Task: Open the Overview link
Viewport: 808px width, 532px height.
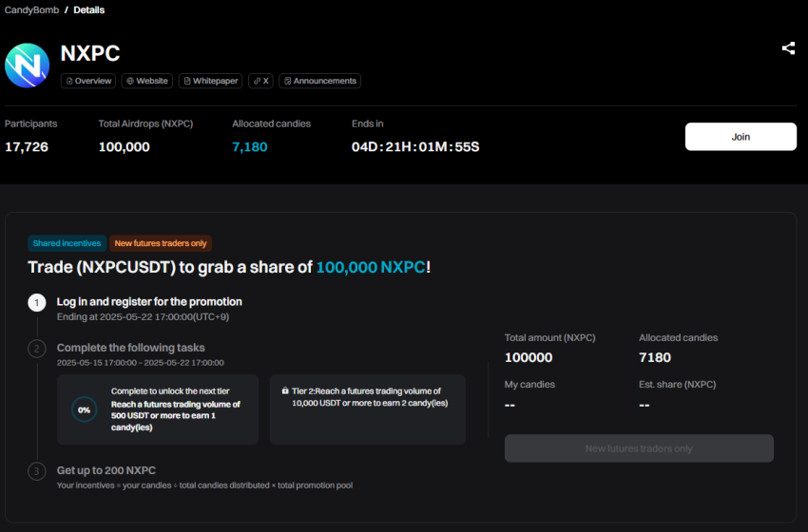Action: [x=88, y=81]
